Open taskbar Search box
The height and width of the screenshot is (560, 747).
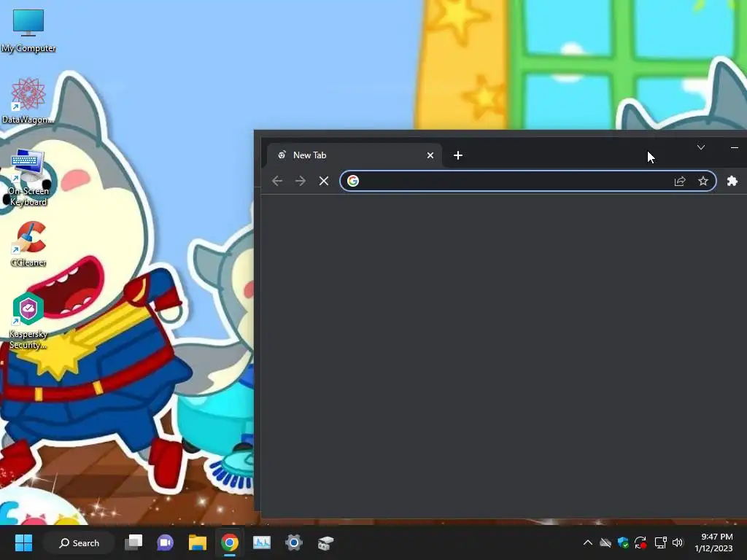79,542
